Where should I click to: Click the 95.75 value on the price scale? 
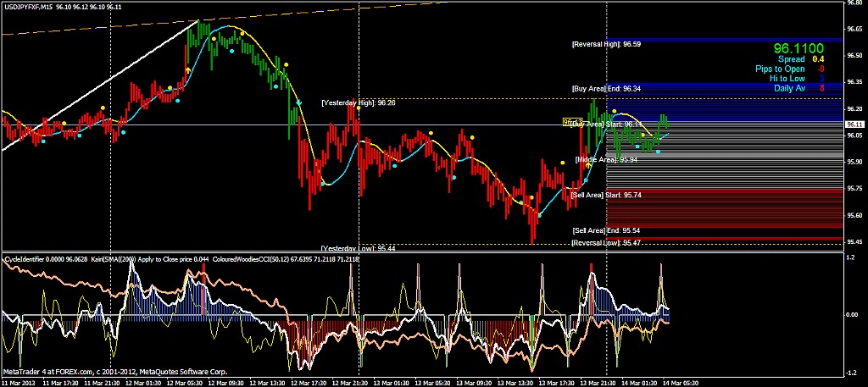[x=854, y=188]
